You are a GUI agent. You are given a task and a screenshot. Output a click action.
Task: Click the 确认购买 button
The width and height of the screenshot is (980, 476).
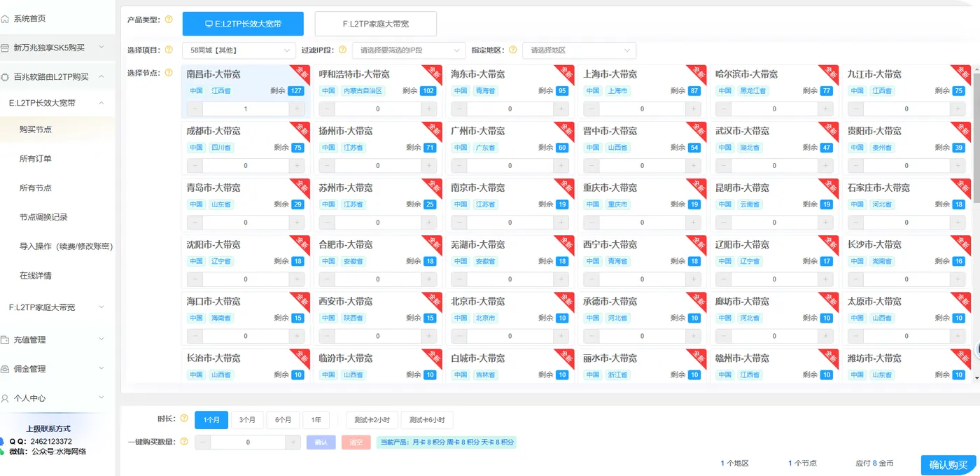pyautogui.click(x=948, y=465)
